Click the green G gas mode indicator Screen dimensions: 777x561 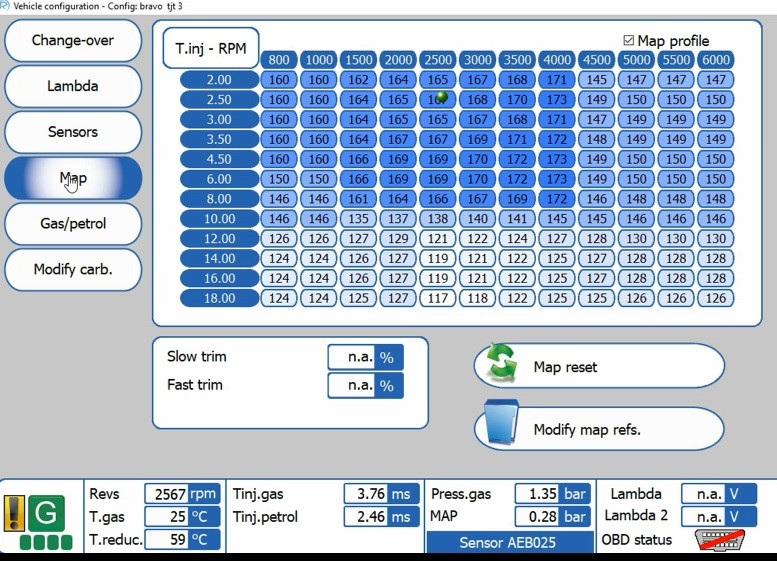pos(46,512)
